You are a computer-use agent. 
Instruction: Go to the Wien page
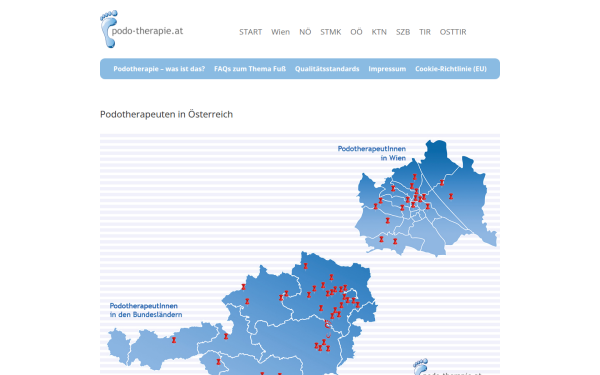[x=280, y=32]
